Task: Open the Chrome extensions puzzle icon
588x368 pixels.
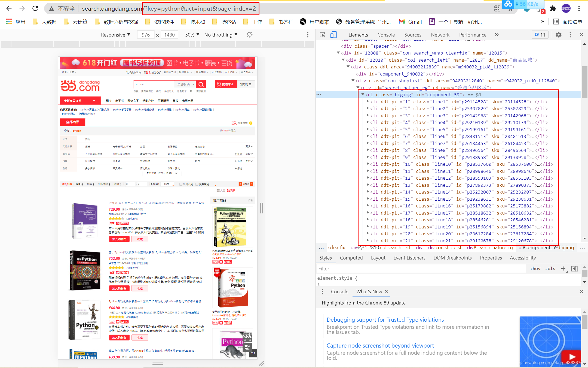Action: pos(553,8)
